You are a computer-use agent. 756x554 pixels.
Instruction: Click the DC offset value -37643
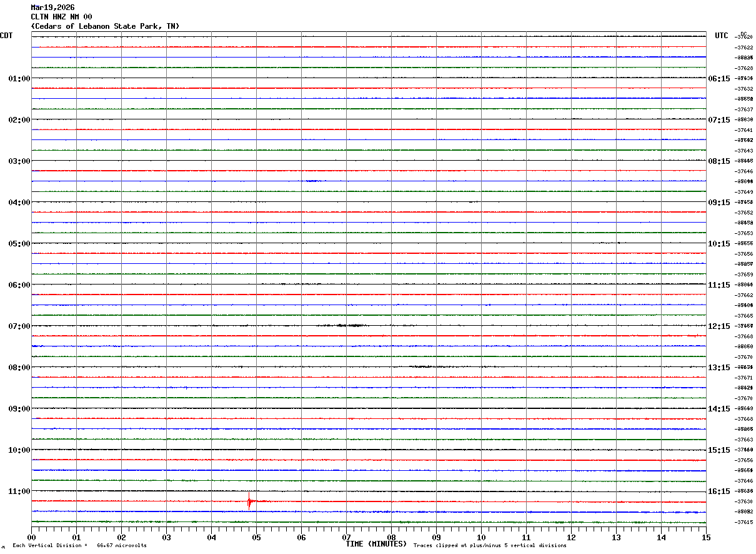pyautogui.click(x=744, y=151)
